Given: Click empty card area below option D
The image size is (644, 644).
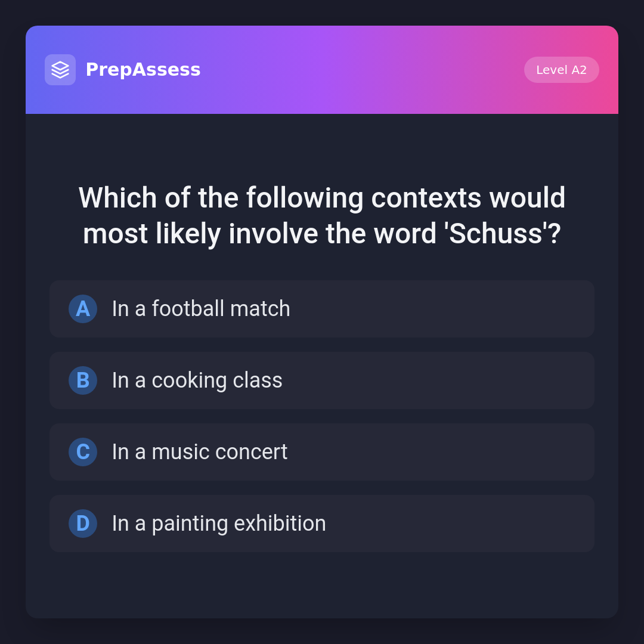Looking at the screenshot, I should point(322,586).
